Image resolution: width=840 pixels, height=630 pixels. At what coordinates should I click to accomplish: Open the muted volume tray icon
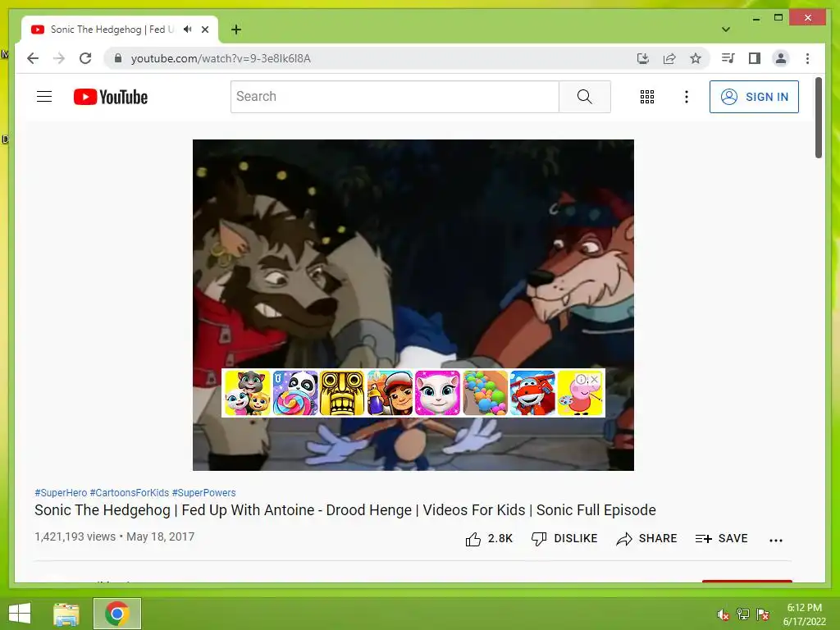coord(724,614)
